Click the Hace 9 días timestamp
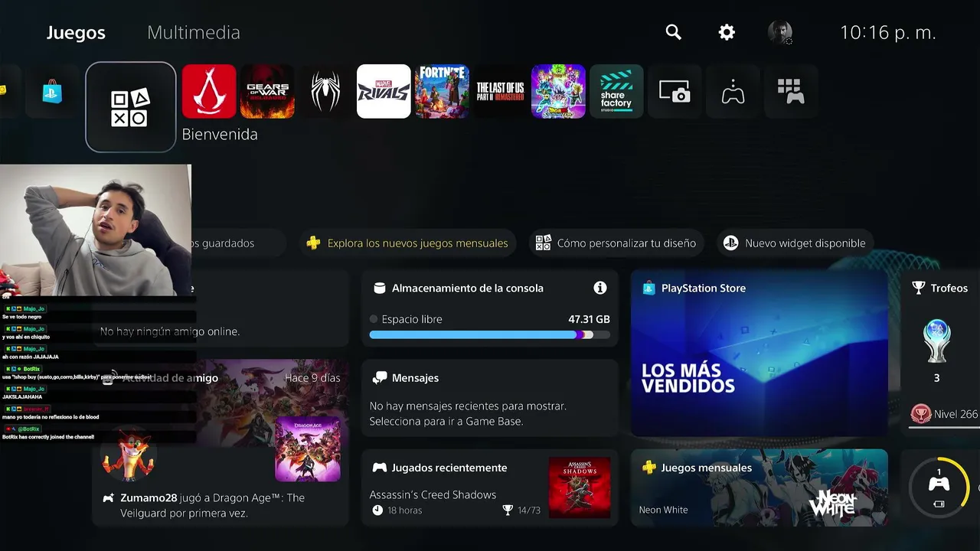Screen dimensions: 980x551 312,378
